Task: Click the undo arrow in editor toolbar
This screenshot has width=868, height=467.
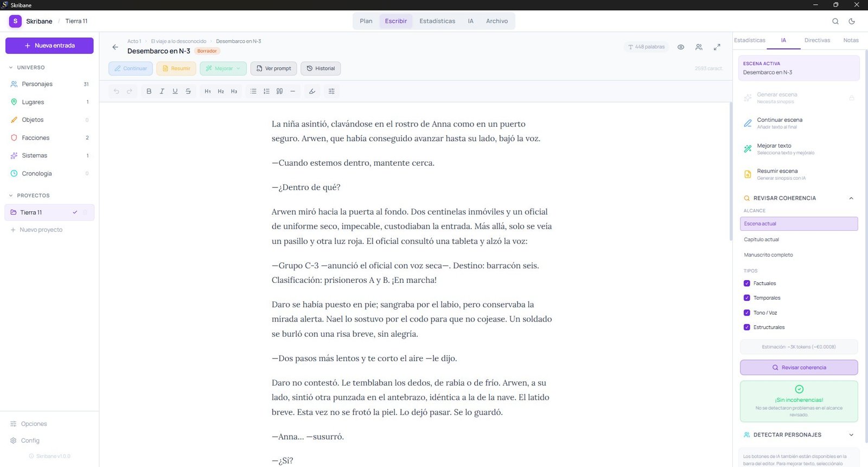Action: pos(116,91)
